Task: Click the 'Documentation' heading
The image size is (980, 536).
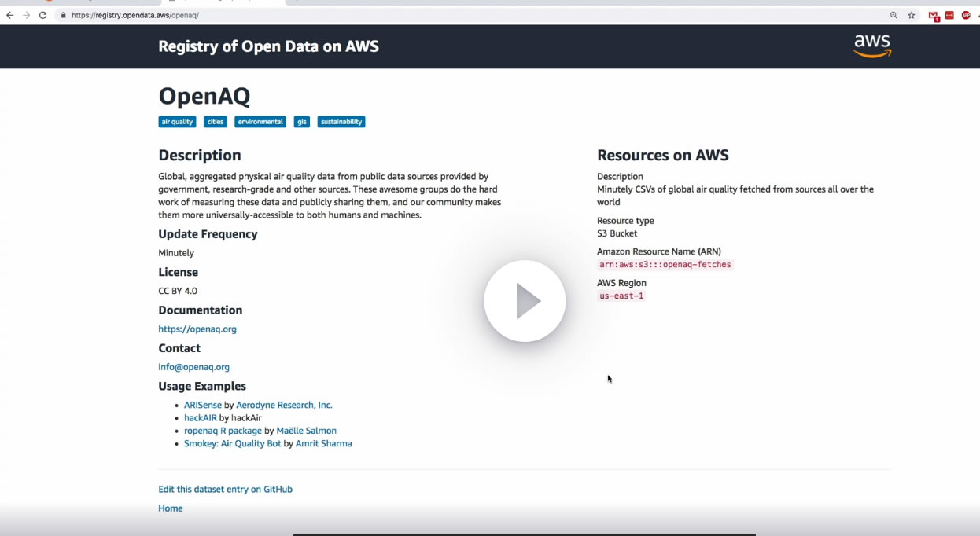Action: point(201,310)
